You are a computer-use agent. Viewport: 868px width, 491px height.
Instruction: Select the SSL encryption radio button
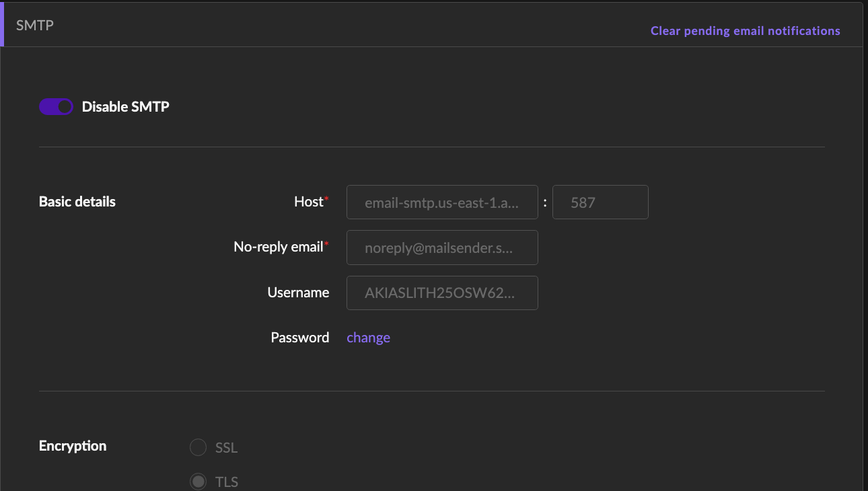pyautogui.click(x=198, y=448)
